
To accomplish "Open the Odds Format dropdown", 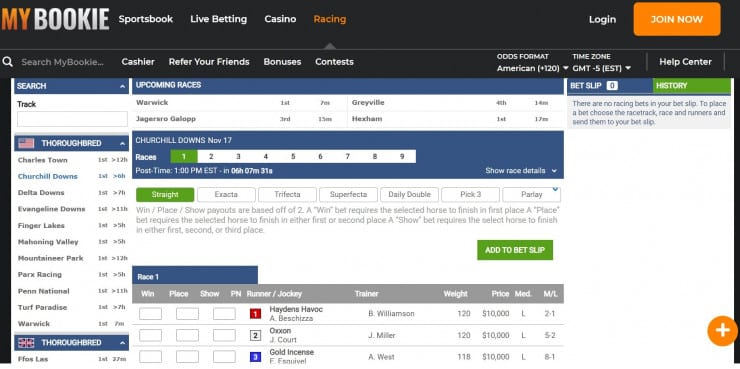I will pyautogui.click(x=532, y=68).
